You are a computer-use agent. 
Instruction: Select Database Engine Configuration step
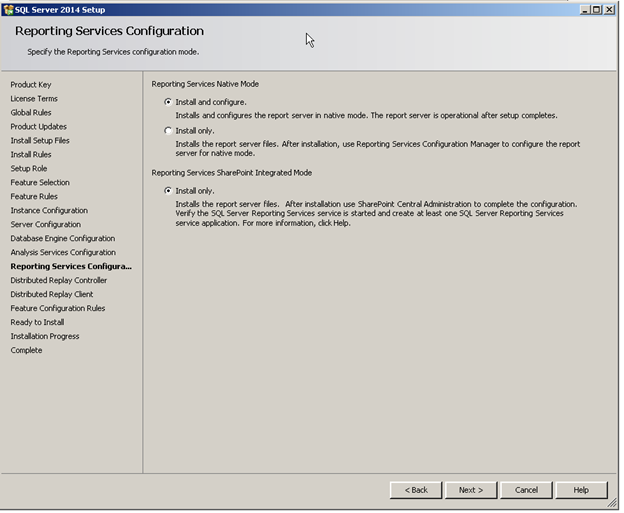pyautogui.click(x=63, y=238)
